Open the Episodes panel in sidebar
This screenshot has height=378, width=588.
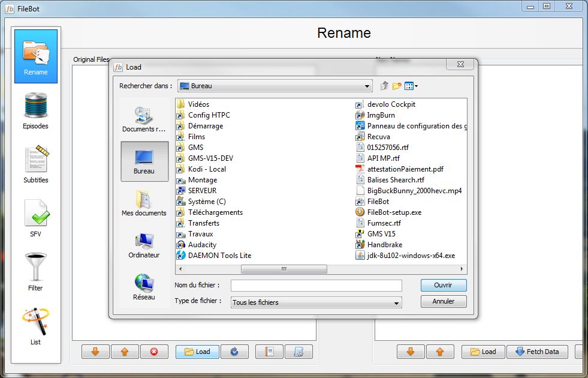click(x=35, y=111)
